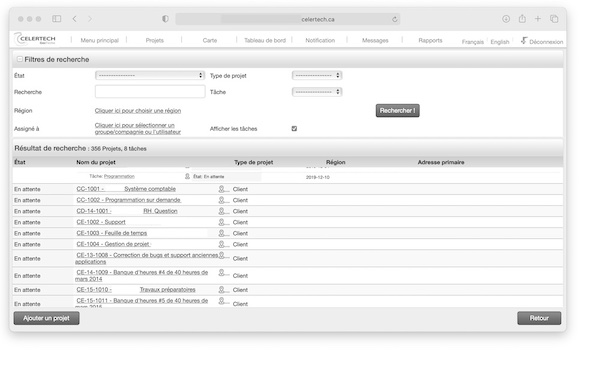
Task: Go forward with the browser forward arrow
Action: [90, 19]
